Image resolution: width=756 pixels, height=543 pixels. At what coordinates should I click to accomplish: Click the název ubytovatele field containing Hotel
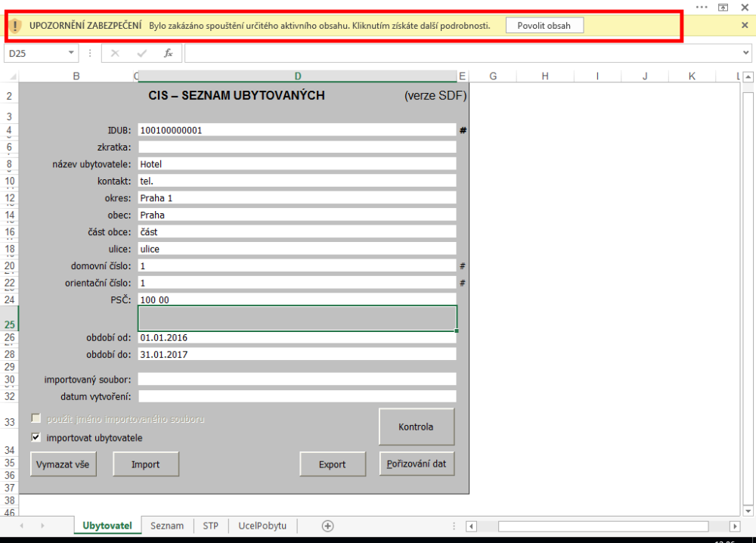(x=297, y=164)
